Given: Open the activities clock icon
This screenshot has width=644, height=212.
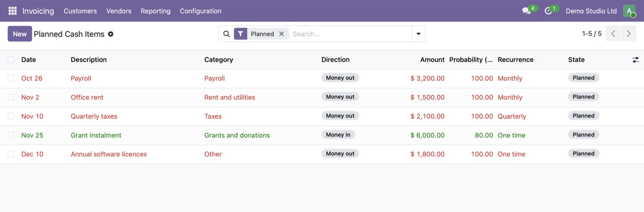Looking at the screenshot, I should pyautogui.click(x=548, y=11).
